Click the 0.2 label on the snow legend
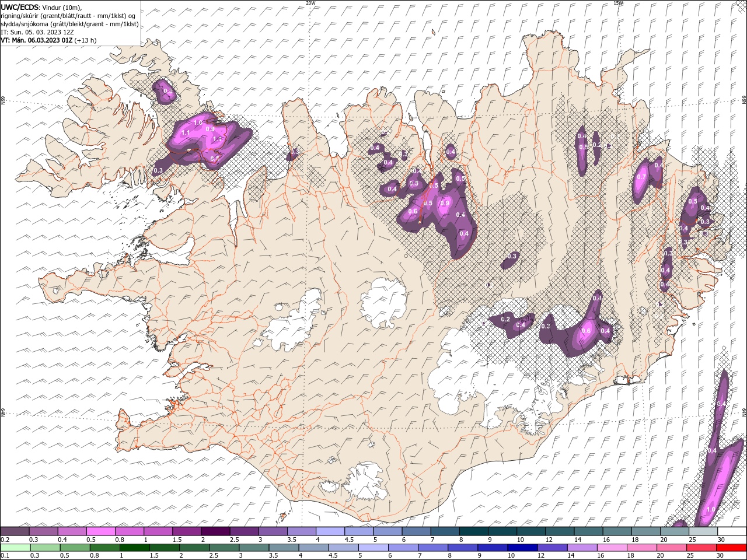This screenshot has height=560, width=747. pyautogui.click(x=4, y=540)
